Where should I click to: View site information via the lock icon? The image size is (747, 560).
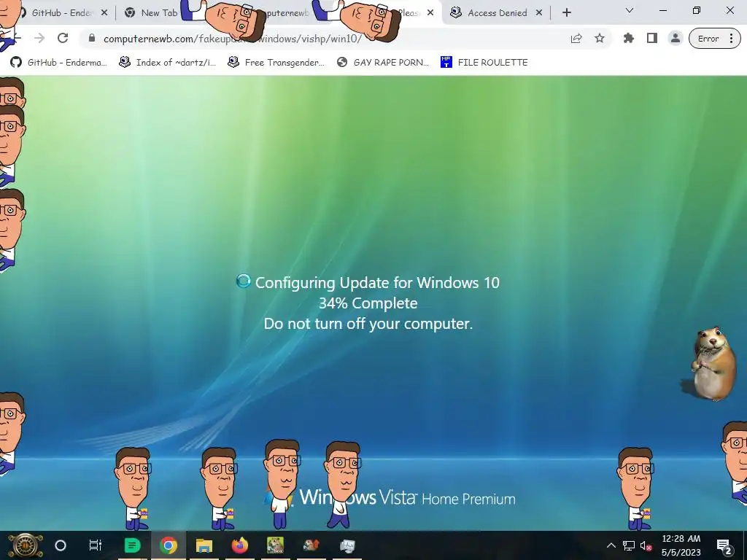[x=92, y=38]
